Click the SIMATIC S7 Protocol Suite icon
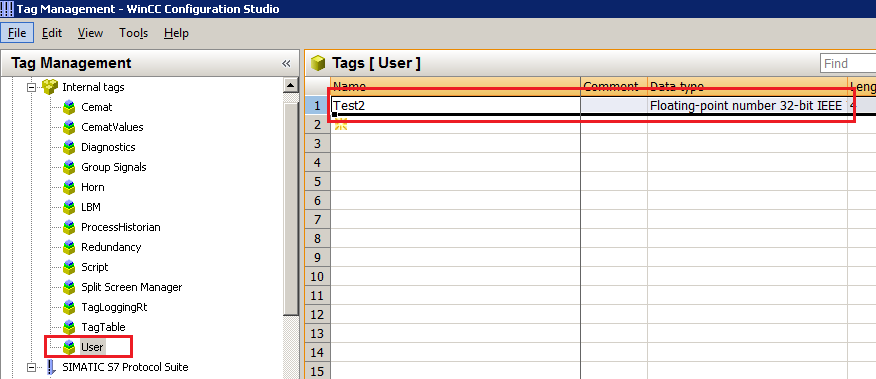Viewport: 876px width, 379px height. point(51,367)
